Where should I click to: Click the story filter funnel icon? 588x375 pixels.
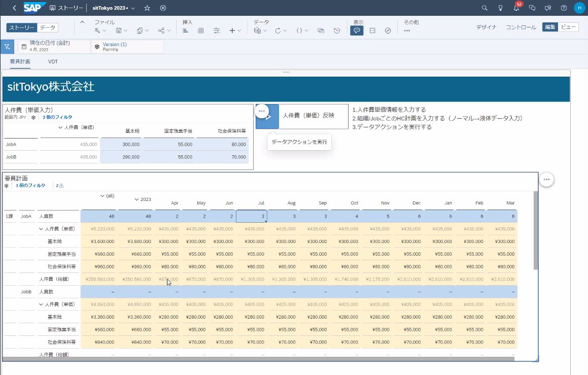click(x=7, y=47)
